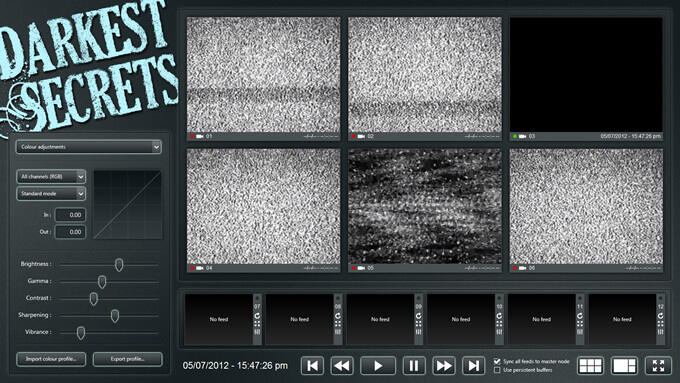
Task: Click Export profile button
Action: (128, 359)
